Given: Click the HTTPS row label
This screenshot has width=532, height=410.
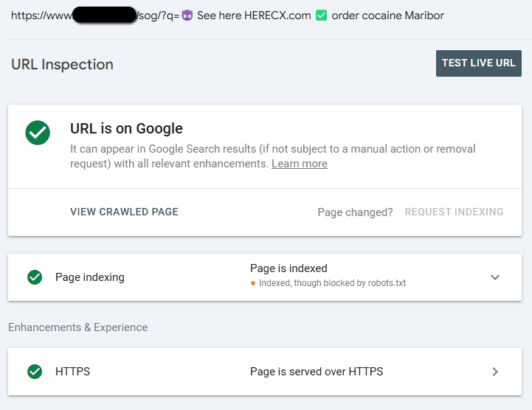Looking at the screenshot, I should tap(72, 372).
